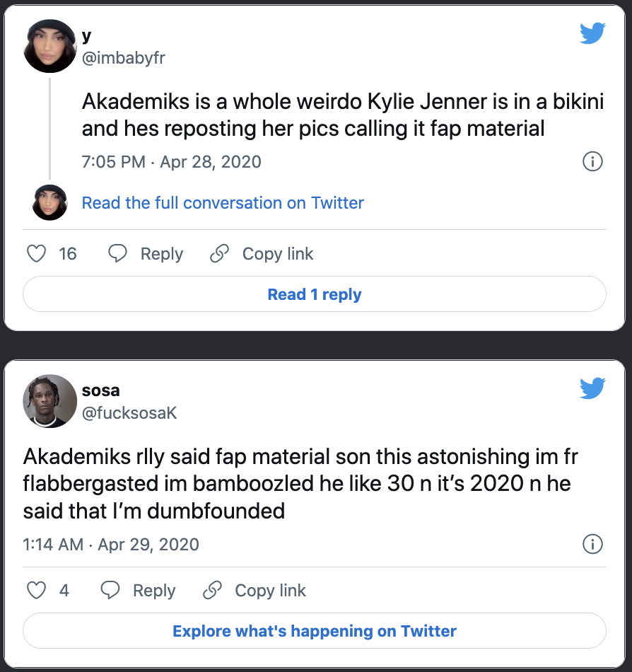Click reply bubble icon on sosa's tweet
The height and width of the screenshot is (672, 632).
110,590
